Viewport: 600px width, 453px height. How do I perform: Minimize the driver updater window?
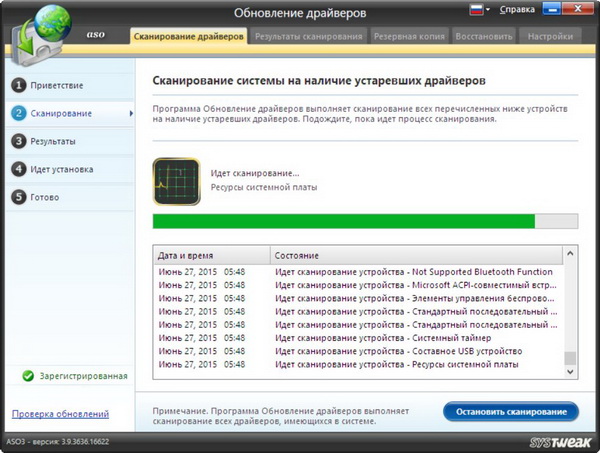[552, 9]
